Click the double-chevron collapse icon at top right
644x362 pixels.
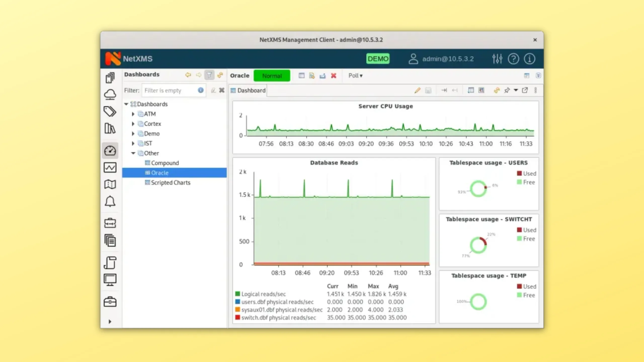[x=538, y=76]
